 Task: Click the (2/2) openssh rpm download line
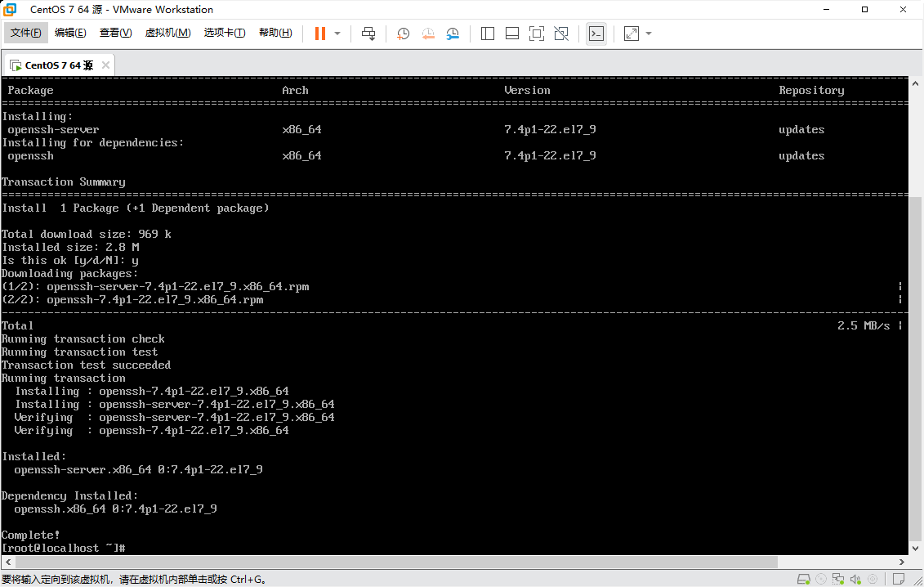(132, 300)
